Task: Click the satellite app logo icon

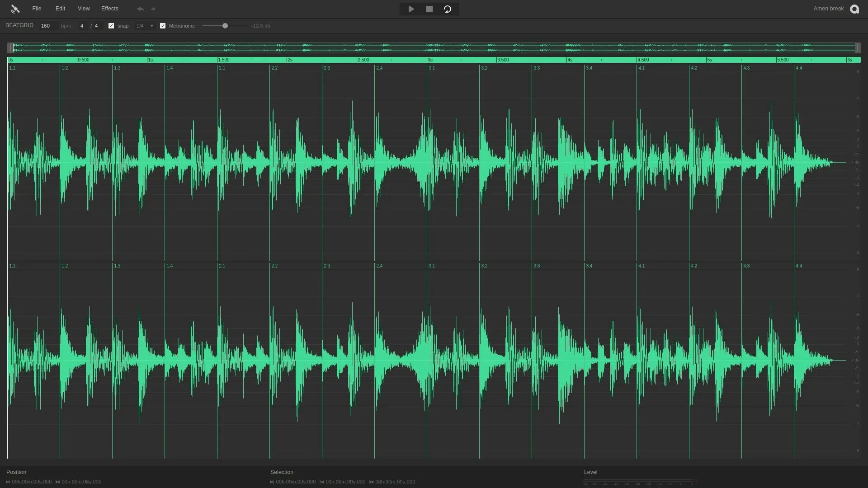Action: coord(15,9)
